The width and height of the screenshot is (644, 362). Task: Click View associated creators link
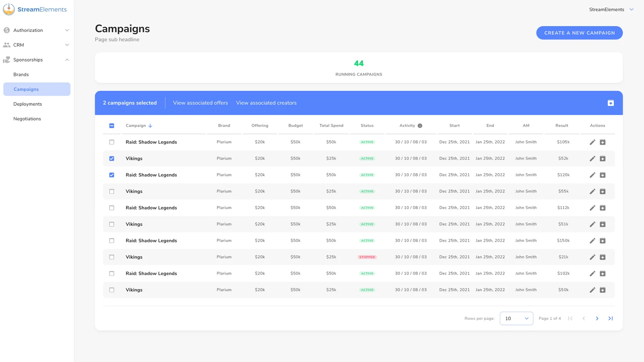[x=266, y=103]
